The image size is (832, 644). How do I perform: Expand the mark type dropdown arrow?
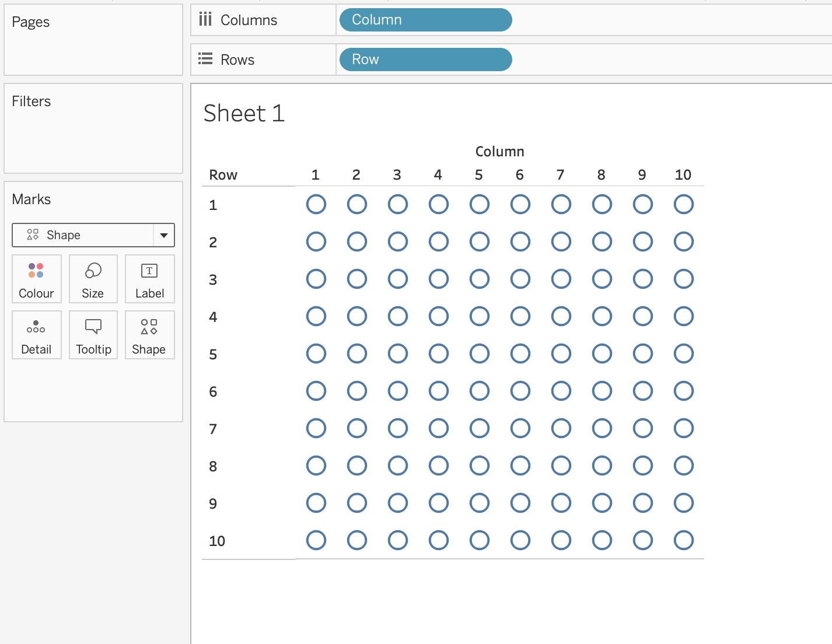164,235
